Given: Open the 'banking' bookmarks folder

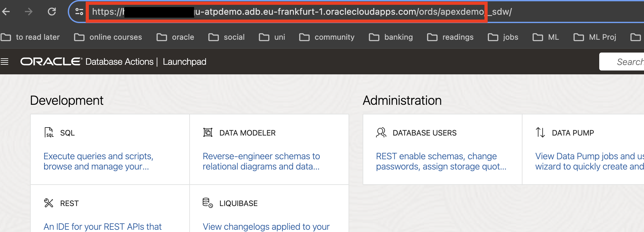Looking at the screenshot, I should click(x=391, y=37).
